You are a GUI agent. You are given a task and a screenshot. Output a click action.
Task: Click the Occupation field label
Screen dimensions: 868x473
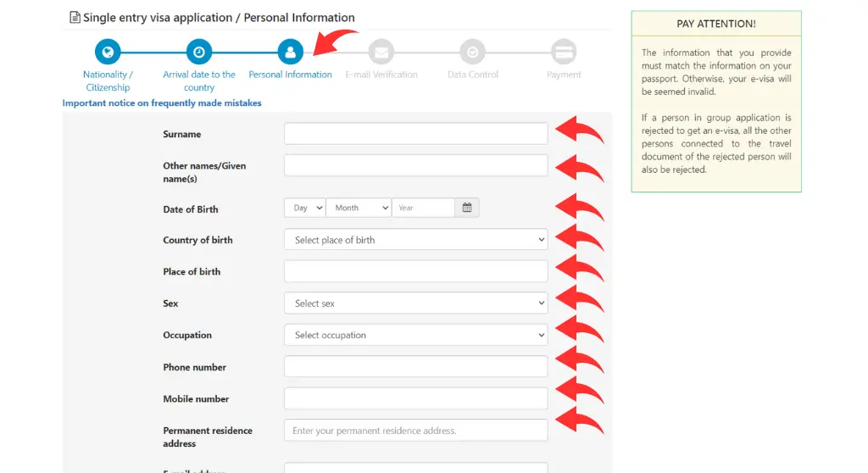pyautogui.click(x=187, y=335)
